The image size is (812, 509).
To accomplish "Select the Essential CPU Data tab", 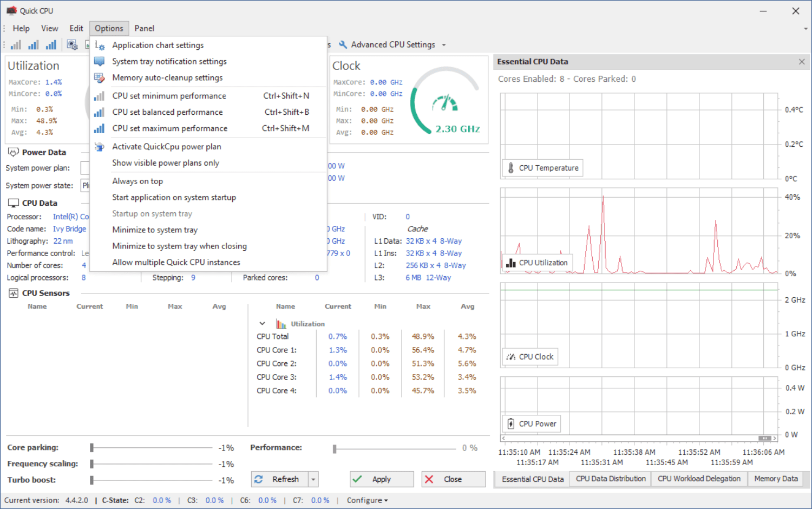I will click(x=533, y=479).
